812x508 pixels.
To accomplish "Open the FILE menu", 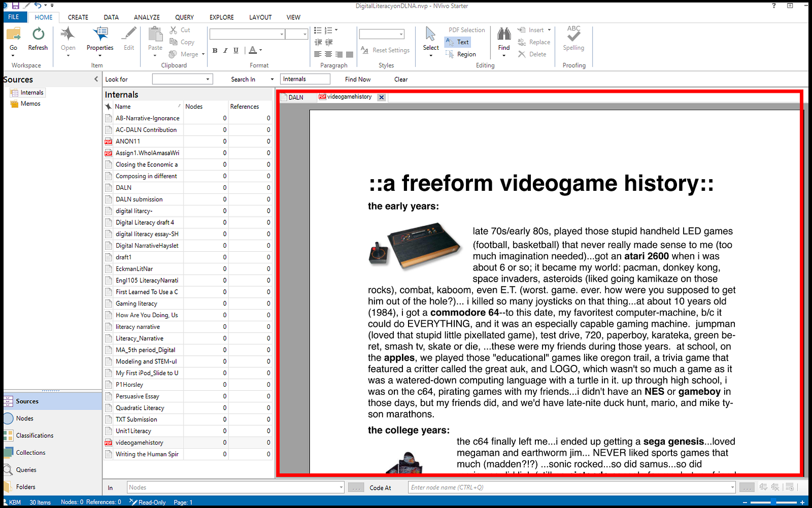I will (14, 17).
